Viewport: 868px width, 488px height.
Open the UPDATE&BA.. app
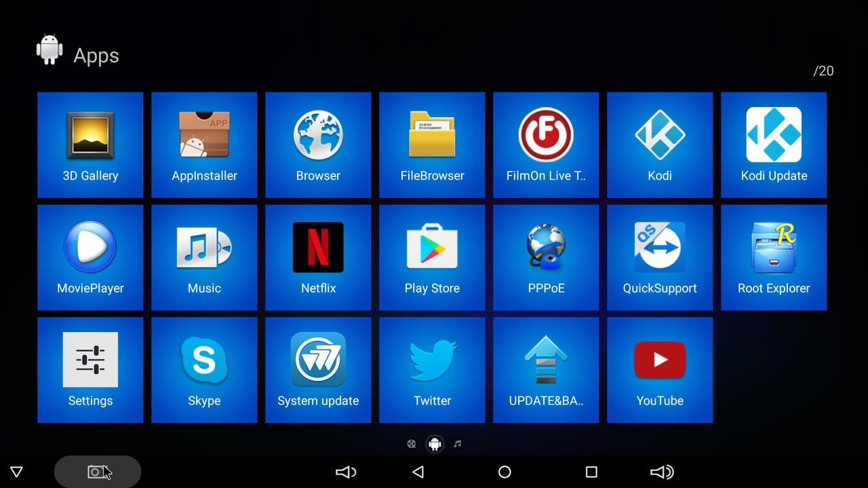tap(546, 370)
